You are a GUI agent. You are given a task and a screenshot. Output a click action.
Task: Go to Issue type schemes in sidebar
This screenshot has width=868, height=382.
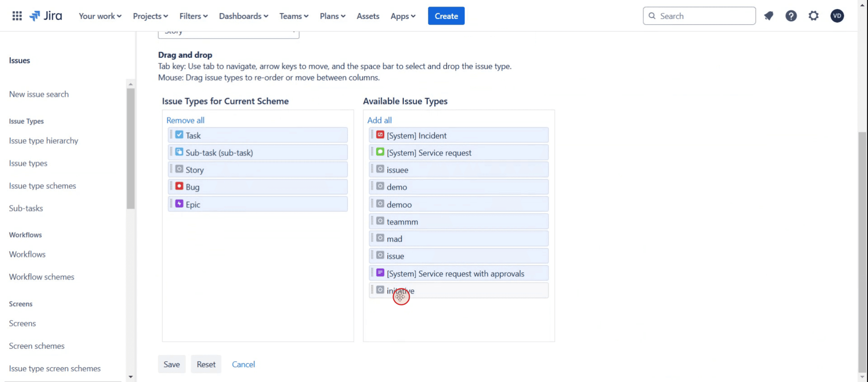click(42, 186)
